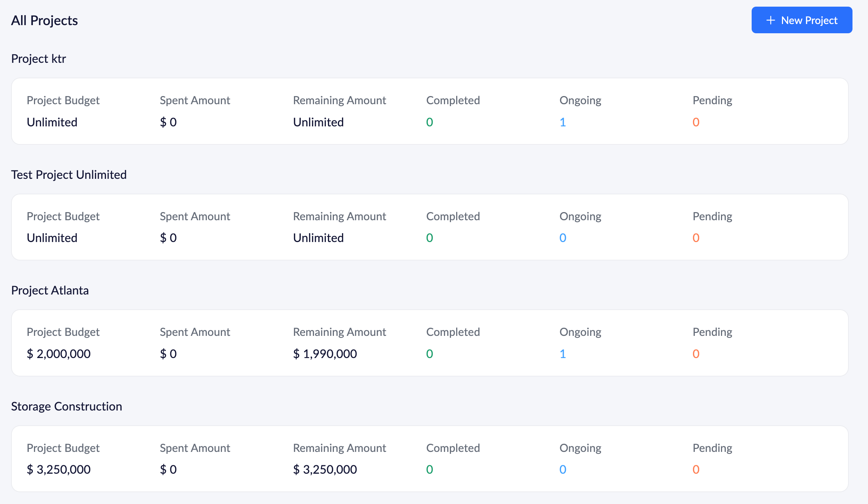868x504 pixels.
Task: Open the Project Atlanta heading
Action: click(50, 290)
